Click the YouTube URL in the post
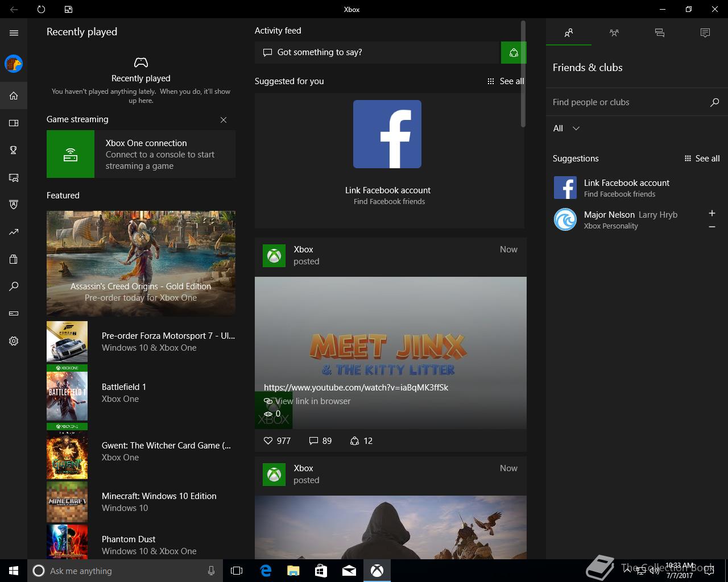 [356, 388]
